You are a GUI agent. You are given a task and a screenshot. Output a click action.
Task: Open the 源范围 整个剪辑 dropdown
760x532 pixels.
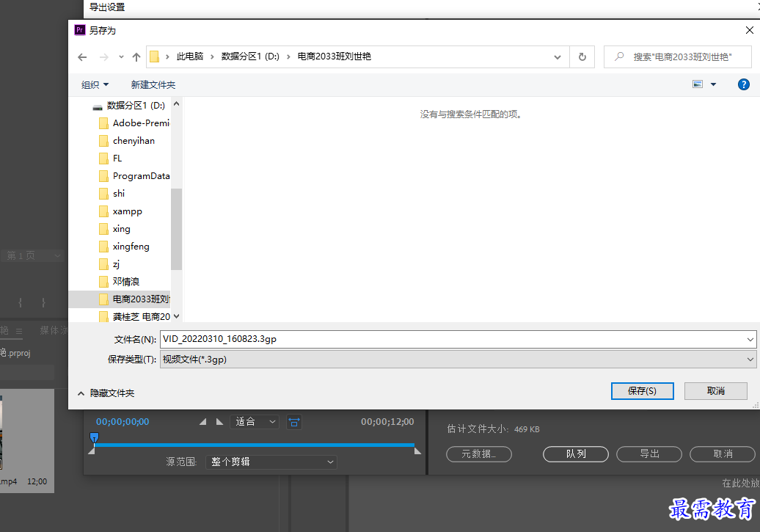[271, 462]
